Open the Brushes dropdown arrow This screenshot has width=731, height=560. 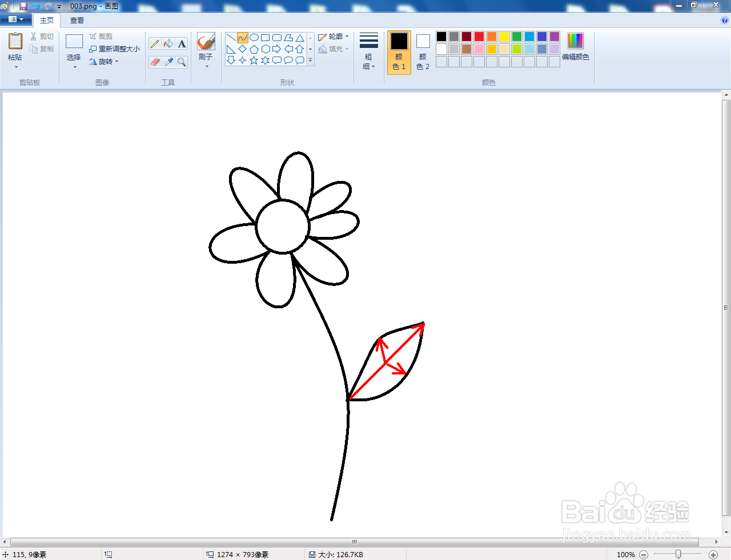(x=207, y=67)
